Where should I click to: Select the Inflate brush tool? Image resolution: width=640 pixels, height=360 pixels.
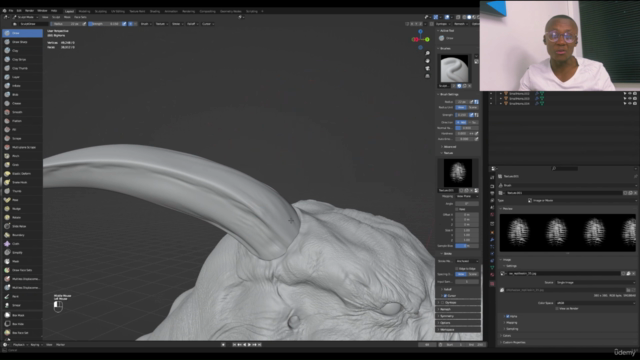point(22,86)
